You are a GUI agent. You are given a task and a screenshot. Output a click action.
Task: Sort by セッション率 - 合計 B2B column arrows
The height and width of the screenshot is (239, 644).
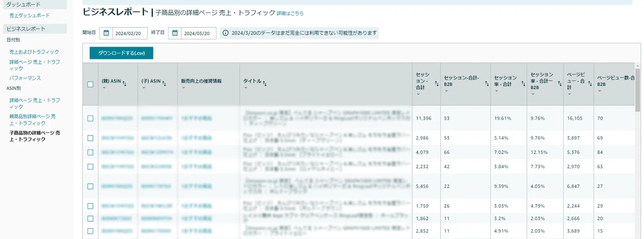[559, 84]
